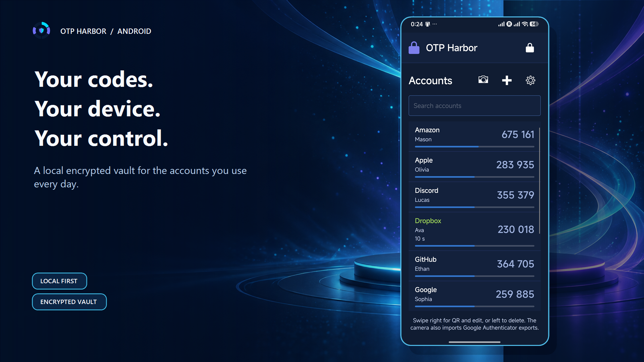Tap the battery indicator showing 58

pos(534,24)
